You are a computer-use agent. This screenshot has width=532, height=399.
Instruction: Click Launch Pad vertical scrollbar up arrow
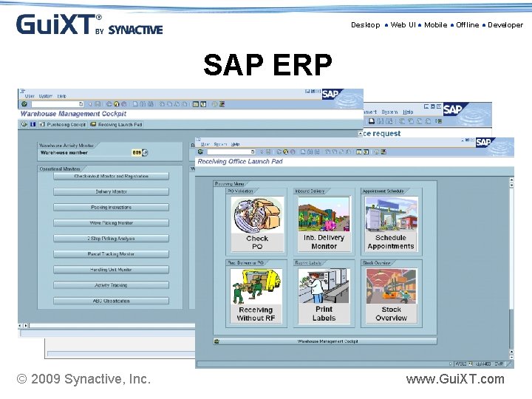point(511,180)
